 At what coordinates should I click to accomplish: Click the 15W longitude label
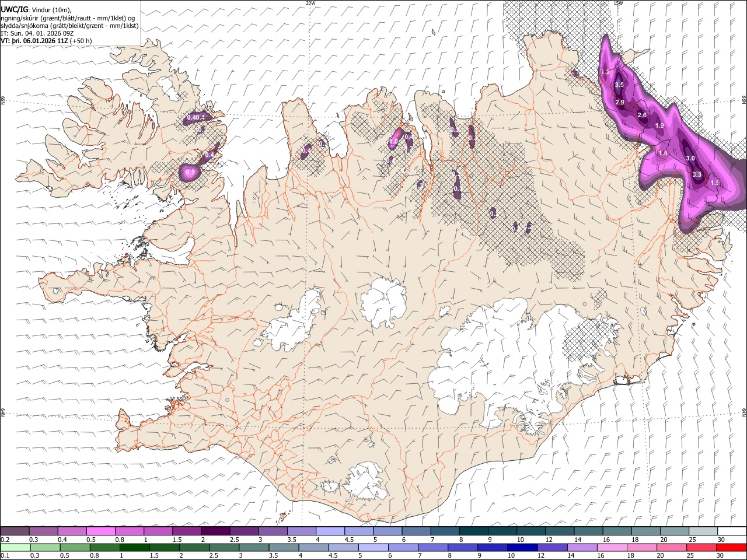[x=618, y=3]
